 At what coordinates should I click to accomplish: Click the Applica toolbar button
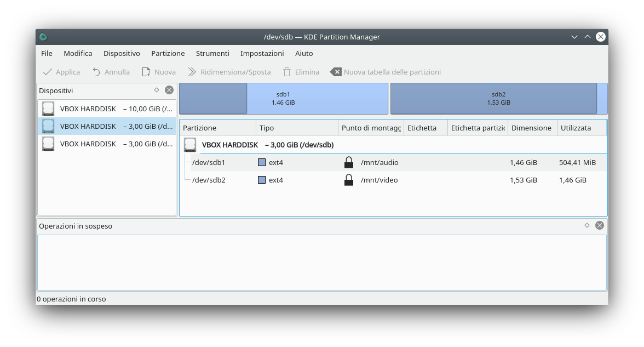(x=61, y=72)
